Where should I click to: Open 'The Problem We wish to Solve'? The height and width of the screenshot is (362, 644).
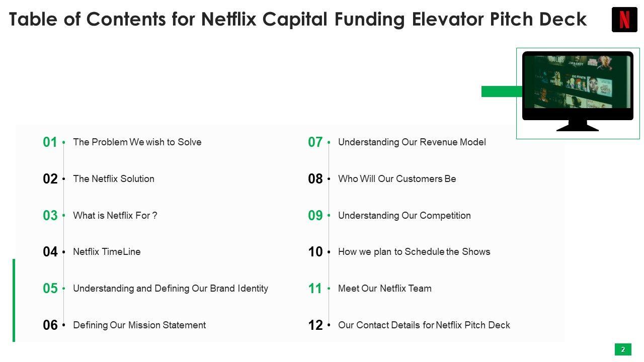137,142
